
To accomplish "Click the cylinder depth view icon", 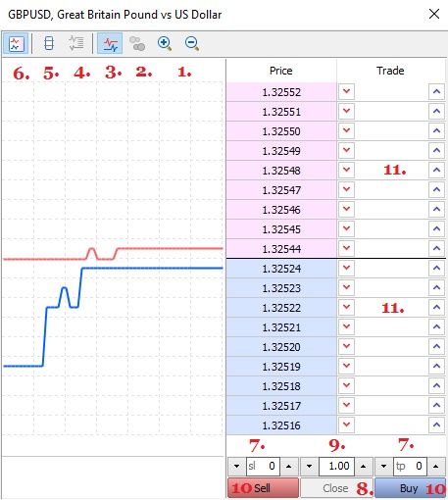I will pyautogui.click(x=49, y=43).
